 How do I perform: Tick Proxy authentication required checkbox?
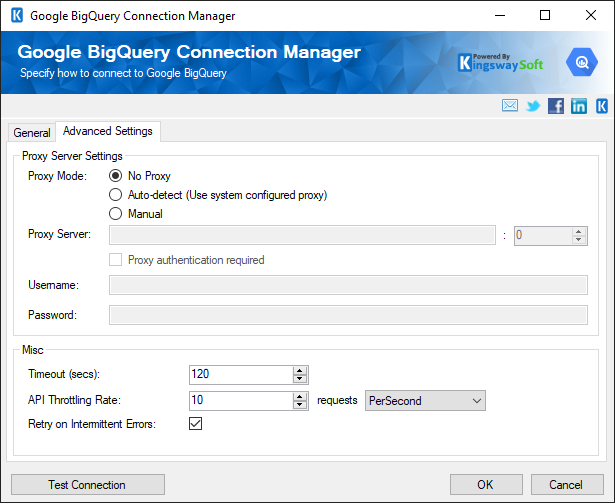point(115,260)
